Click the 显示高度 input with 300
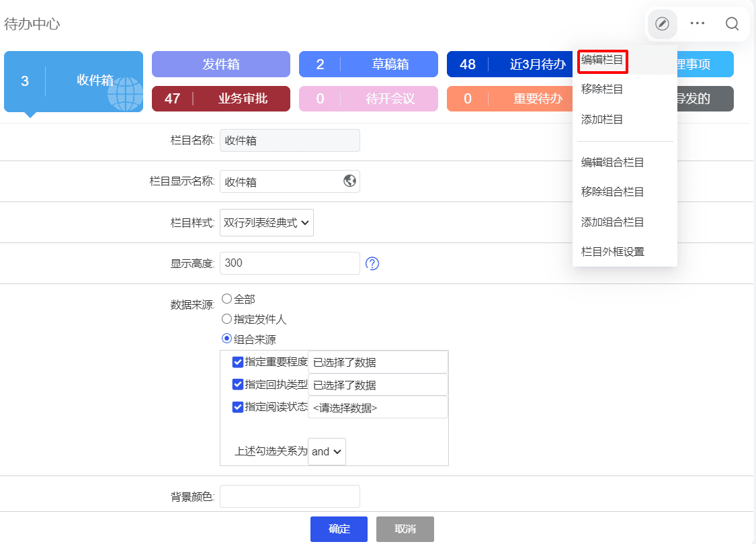Screen dimensions: 756x544 tap(290, 263)
